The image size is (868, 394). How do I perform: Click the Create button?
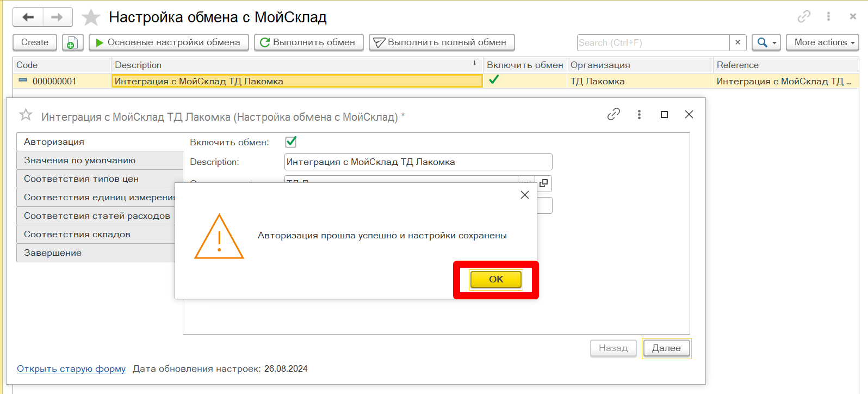35,42
